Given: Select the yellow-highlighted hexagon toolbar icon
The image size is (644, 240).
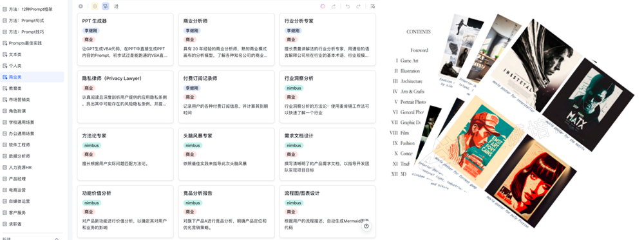Looking at the screenshot, I should pos(95,6).
